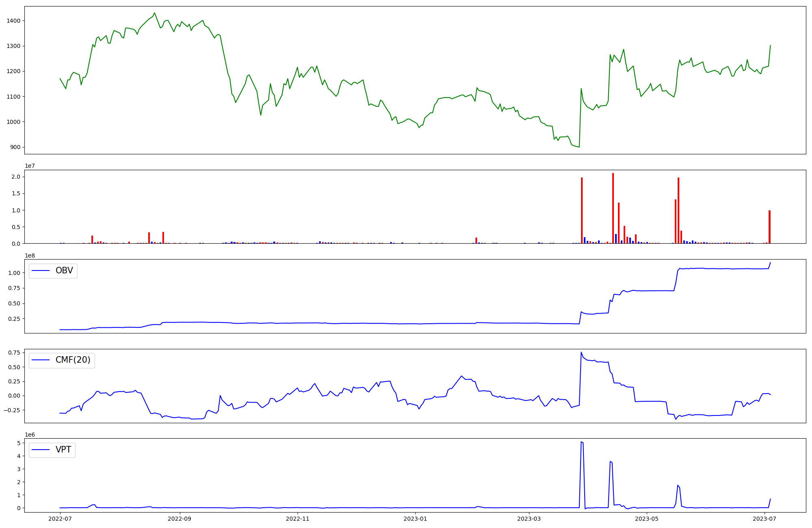
Task: Click the CMF peak near 0.75
Action: pyautogui.click(x=581, y=353)
